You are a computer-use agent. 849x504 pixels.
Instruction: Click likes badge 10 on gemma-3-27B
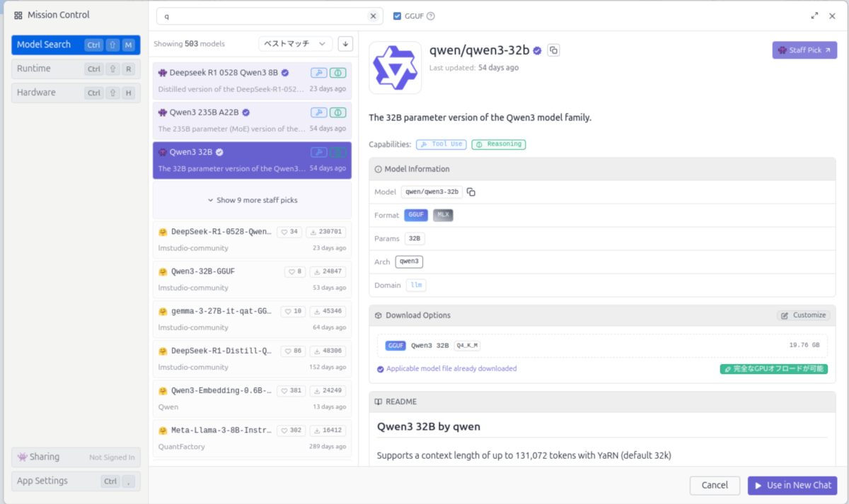[293, 311]
